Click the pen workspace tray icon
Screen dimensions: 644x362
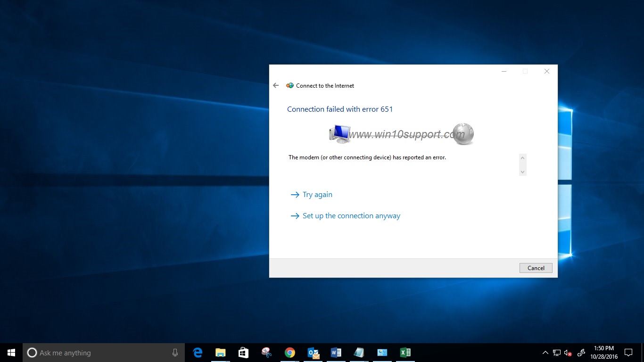581,353
